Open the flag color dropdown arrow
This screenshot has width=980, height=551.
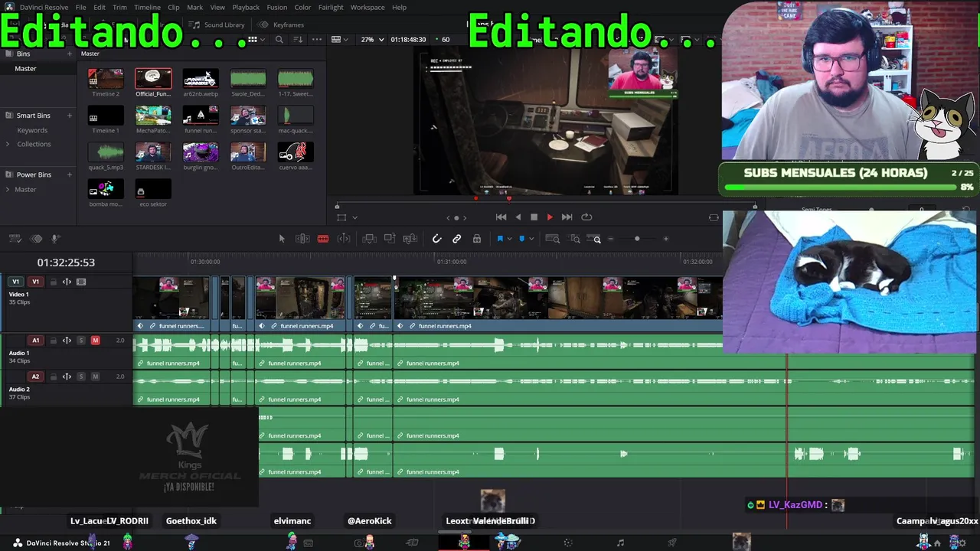point(509,240)
